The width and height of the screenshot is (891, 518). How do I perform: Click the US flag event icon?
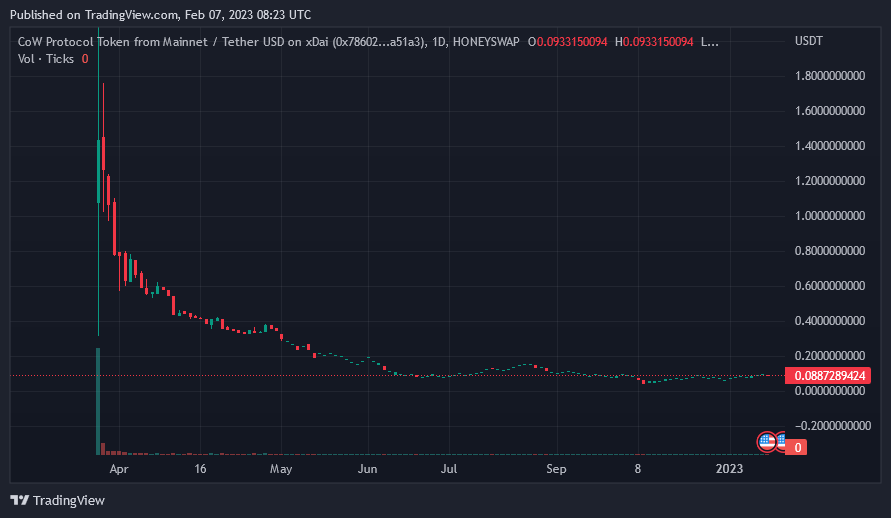tap(767, 441)
